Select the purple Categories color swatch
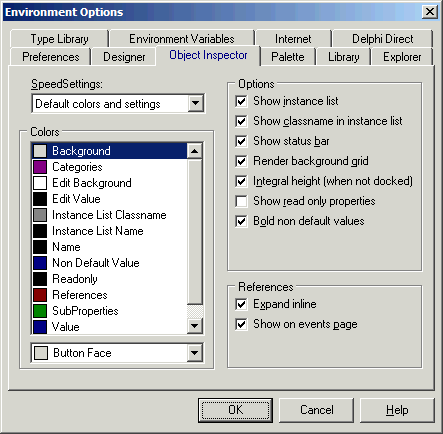The image size is (443, 434). point(40,167)
